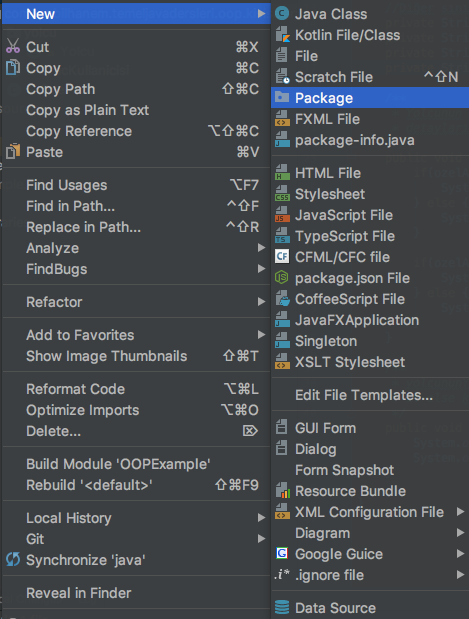Click the Dialog form icon
Screen dimensions: 469x619
pyautogui.click(x=281, y=448)
